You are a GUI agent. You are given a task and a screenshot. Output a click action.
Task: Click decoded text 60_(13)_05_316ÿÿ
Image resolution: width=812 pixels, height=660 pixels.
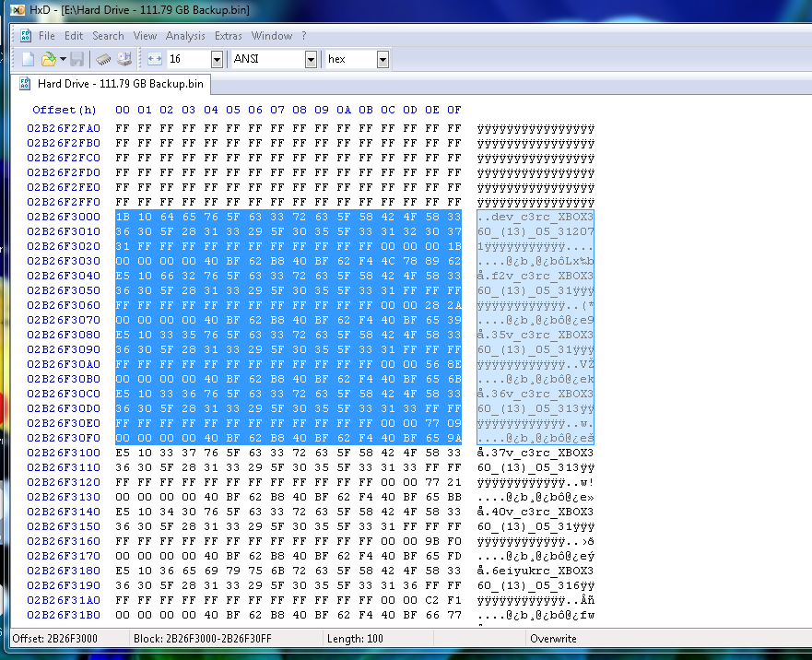535,585
